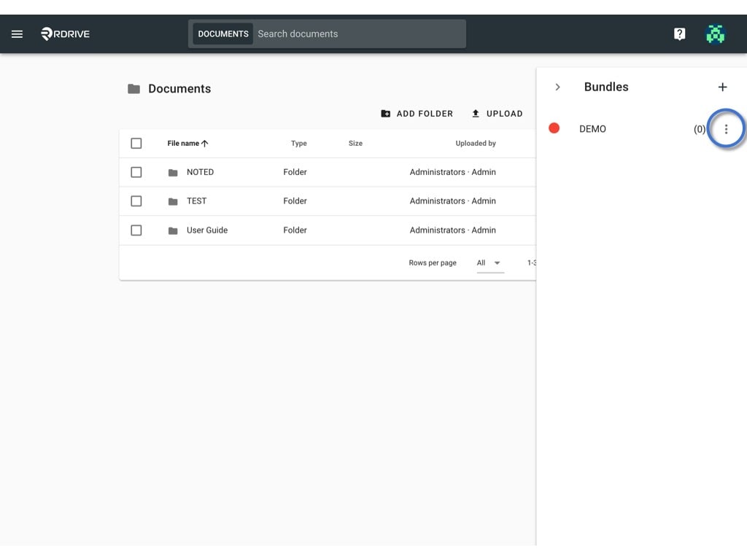
Task: Open the Rows per page dropdown
Action: click(489, 262)
